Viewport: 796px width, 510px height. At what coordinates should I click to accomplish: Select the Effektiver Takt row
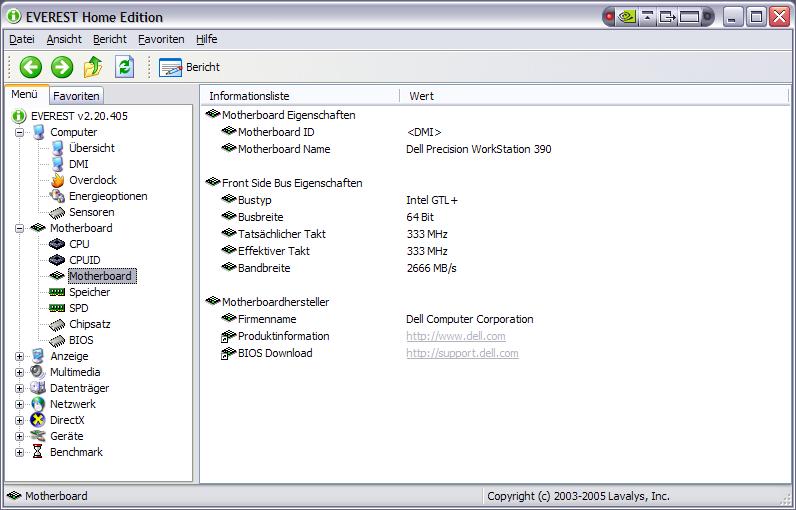click(x=335, y=251)
